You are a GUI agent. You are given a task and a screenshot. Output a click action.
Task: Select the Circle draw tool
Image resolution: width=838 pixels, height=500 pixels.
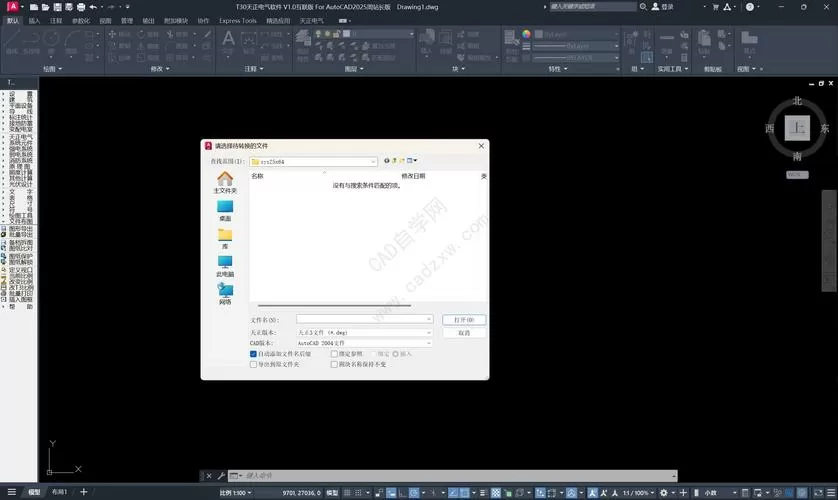tap(51, 38)
